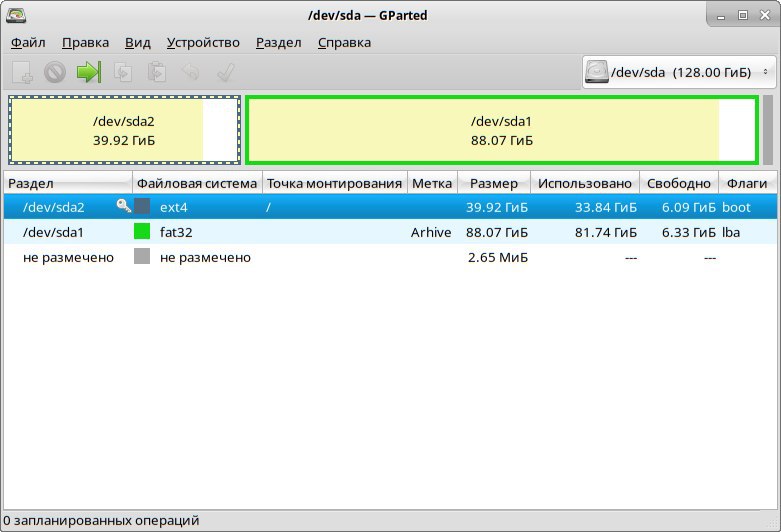Click the Размер column header

tap(494, 183)
